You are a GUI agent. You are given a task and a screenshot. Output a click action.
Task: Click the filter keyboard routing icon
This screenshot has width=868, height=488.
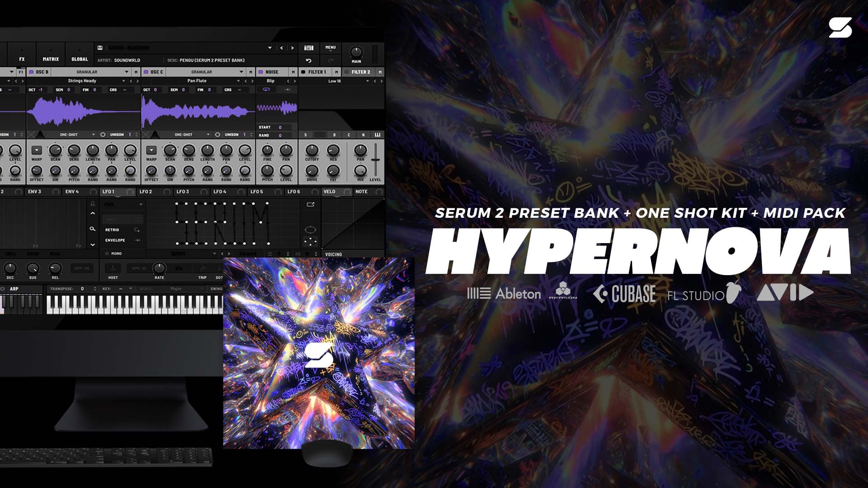click(x=377, y=135)
